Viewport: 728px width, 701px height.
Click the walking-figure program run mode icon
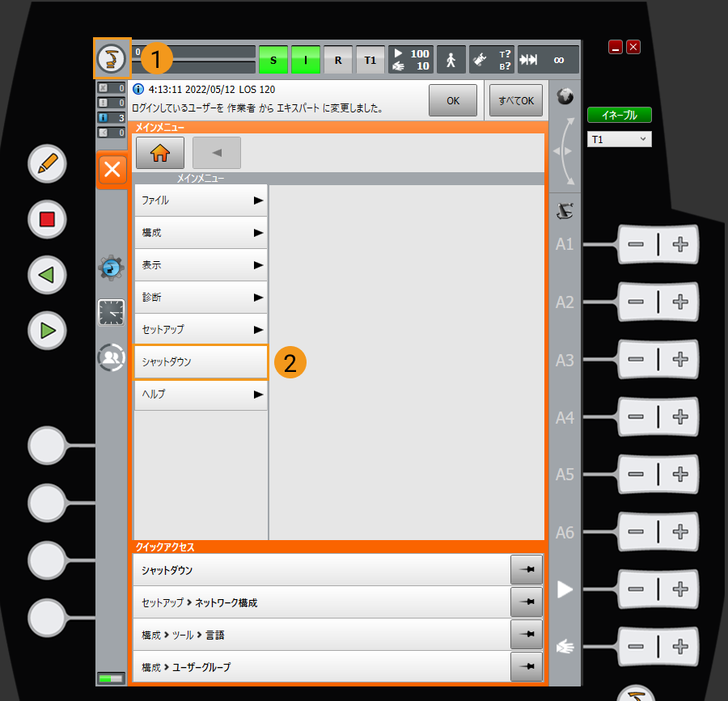click(451, 60)
